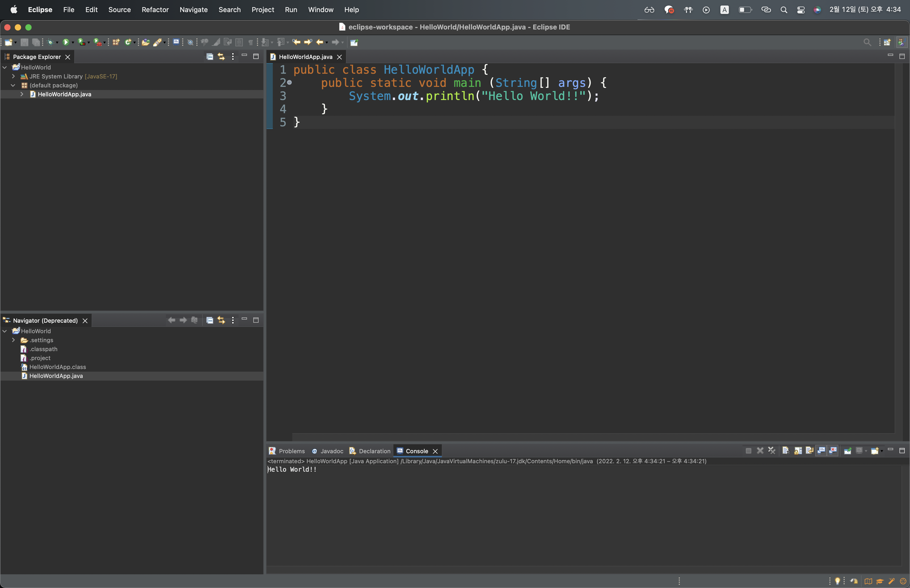Click the macOS Spotlight search icon
910x588 pixels.
[x=784, y=10]
